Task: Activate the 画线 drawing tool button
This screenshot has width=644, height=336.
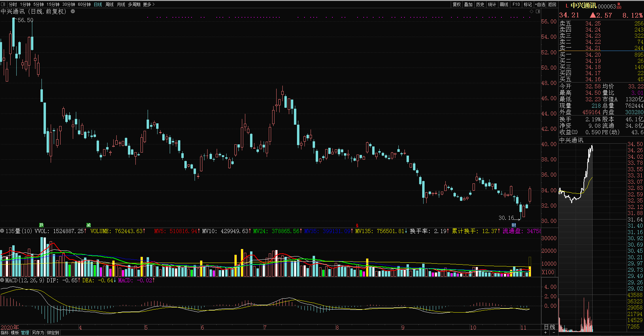Action: tap(504, 4)
